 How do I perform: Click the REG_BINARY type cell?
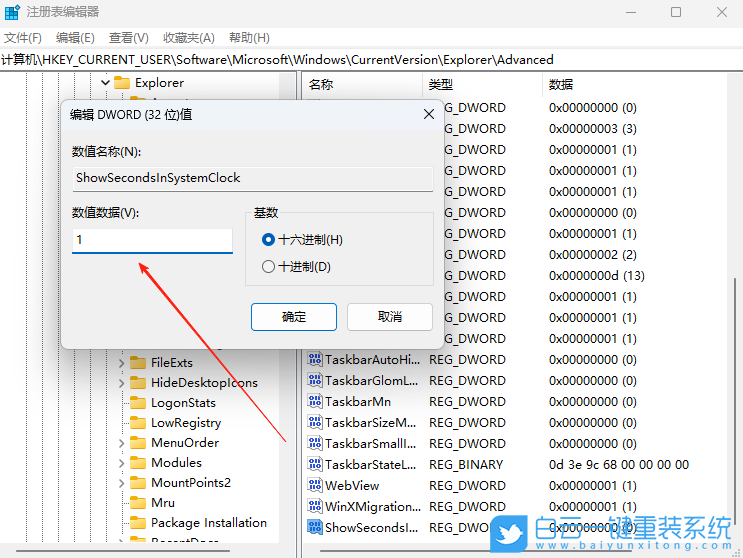click(466, 464)
